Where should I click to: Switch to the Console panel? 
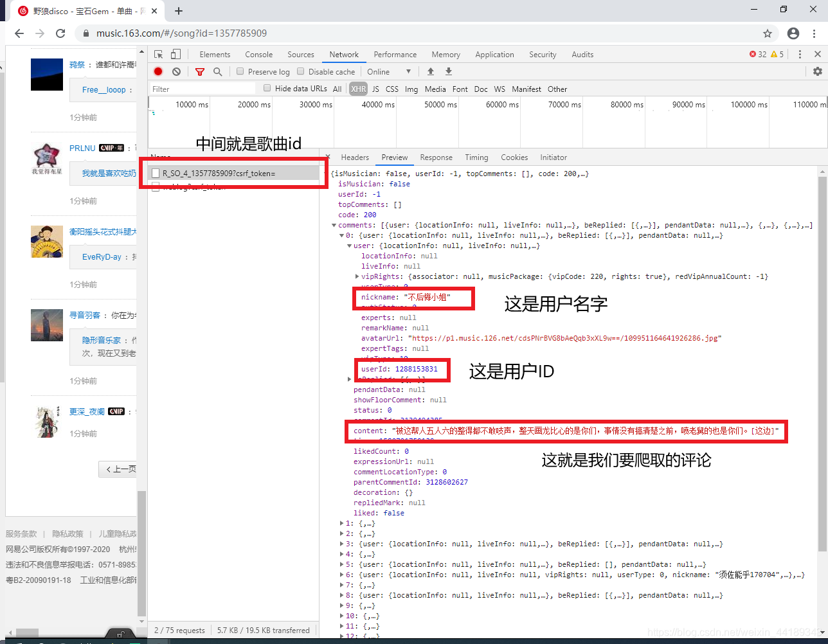point(259,55)
